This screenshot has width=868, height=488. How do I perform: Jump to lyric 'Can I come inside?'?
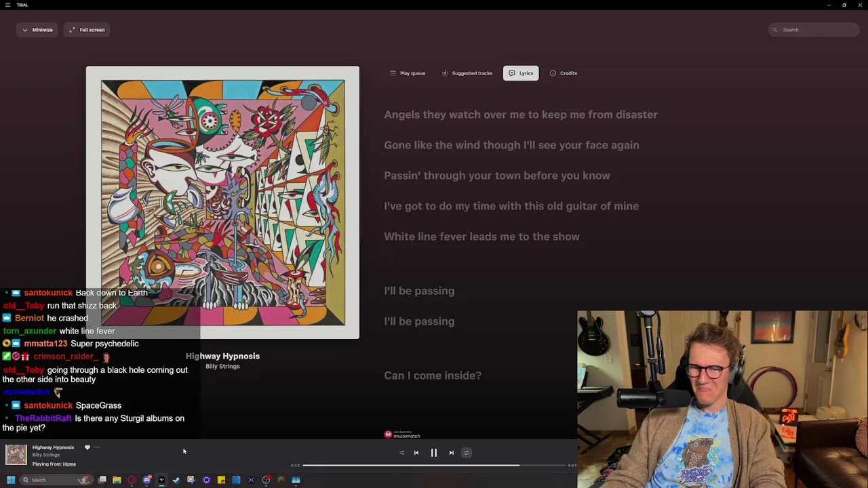(x=433, y=375)
